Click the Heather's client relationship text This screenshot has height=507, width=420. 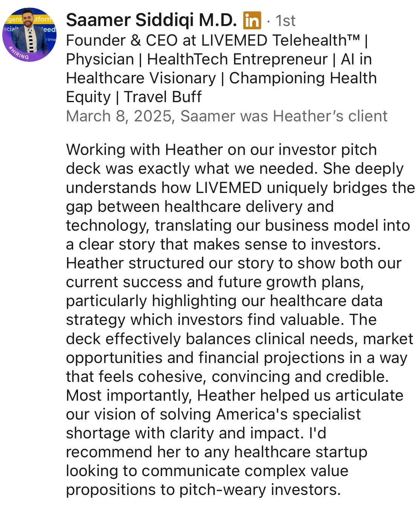coord(330,116)
